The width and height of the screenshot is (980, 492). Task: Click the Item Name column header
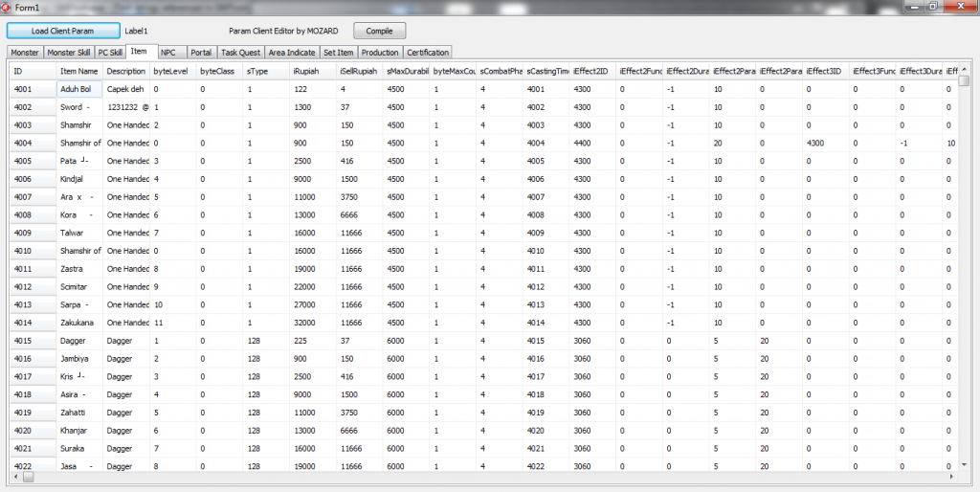[x=79, y=71]
